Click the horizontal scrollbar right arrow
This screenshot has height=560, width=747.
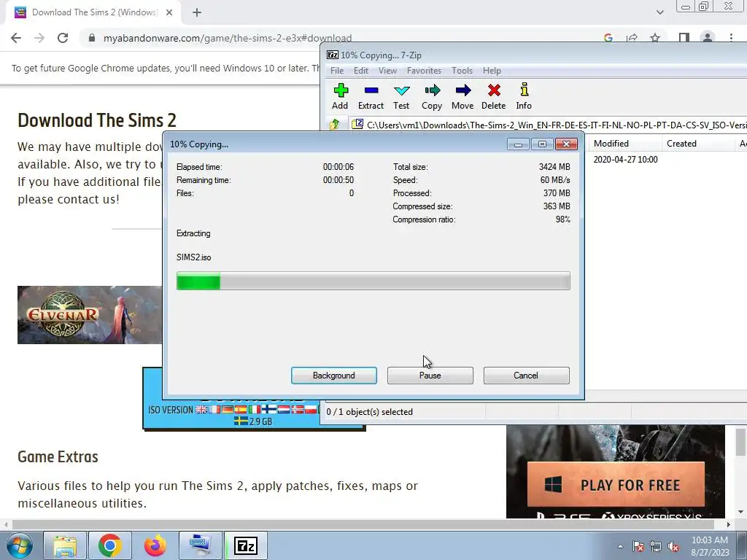click(x=729, y=524)
